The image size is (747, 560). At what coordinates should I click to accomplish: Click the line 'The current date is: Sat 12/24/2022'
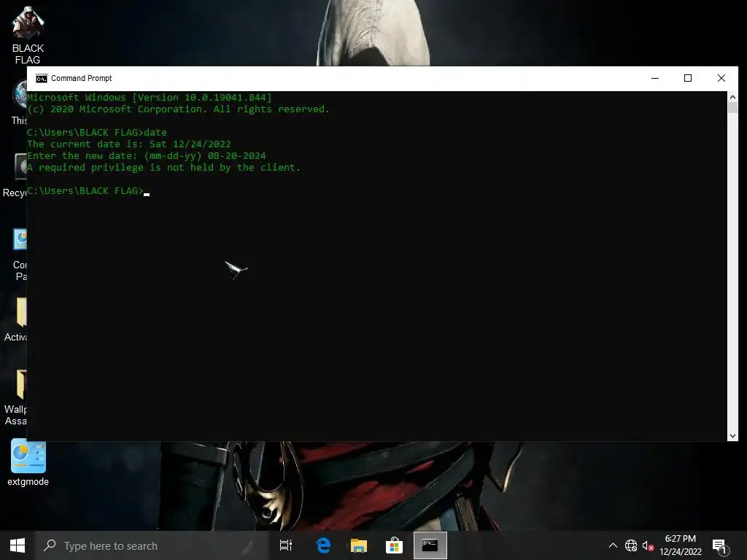click(129, 144)
